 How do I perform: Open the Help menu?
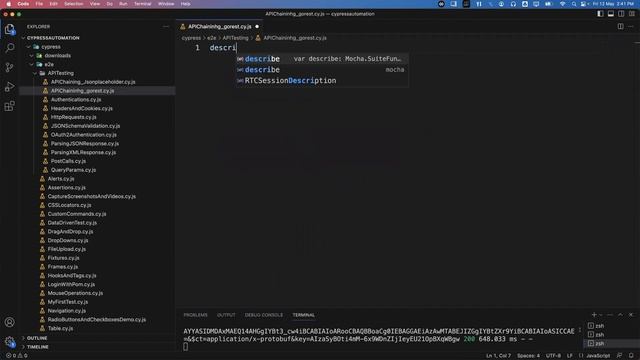pyautogui.click(x=185, y=4)
